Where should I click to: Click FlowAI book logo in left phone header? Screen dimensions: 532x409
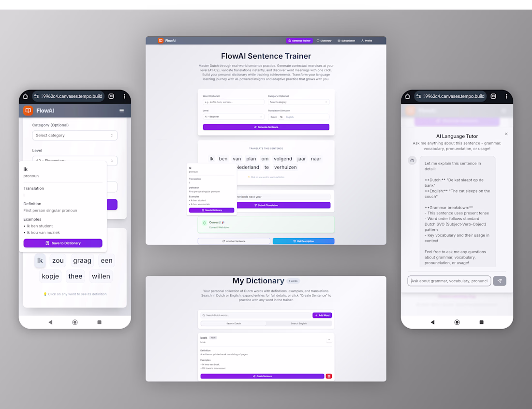[x=28, y=110]
